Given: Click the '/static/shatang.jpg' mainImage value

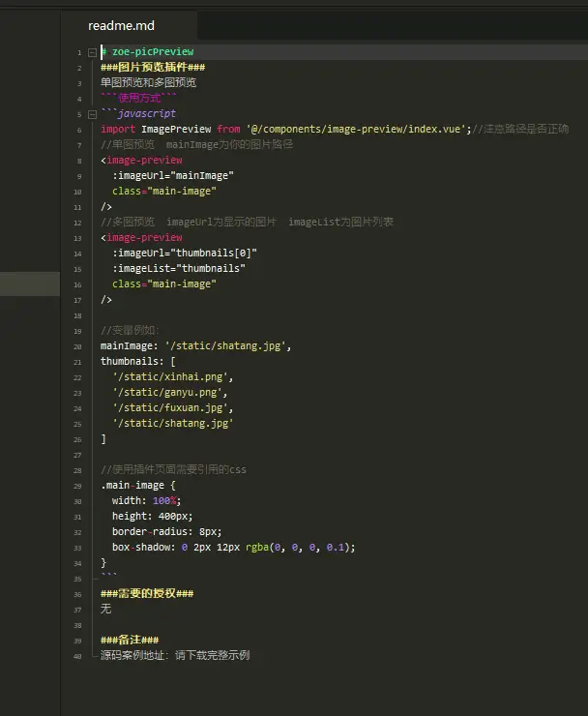Looking at the screenshot, I should coord(227,346).
